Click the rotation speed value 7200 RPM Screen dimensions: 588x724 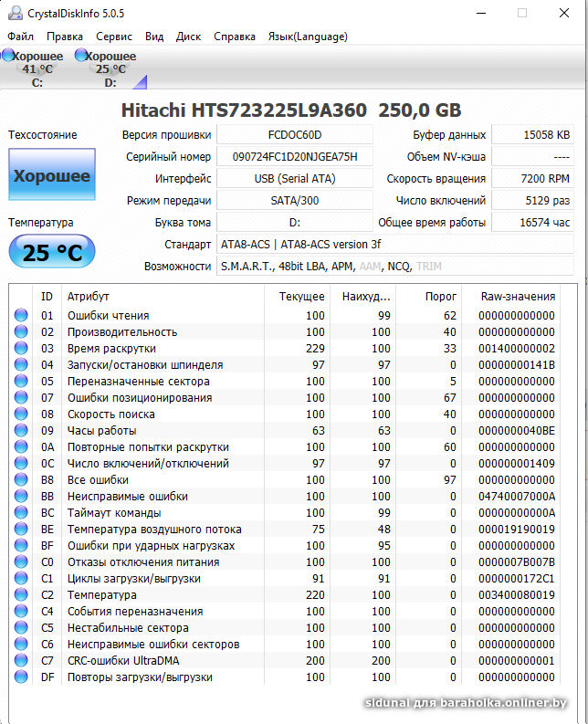(533, 179)
